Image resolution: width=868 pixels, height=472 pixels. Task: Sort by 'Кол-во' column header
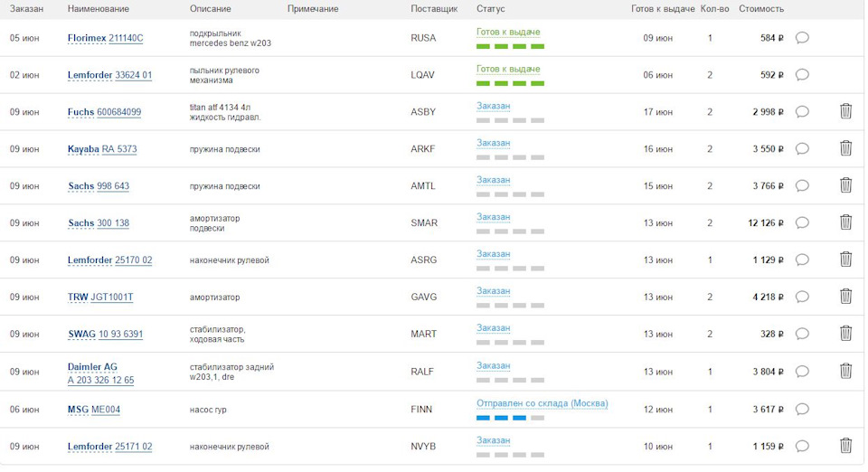714,9
